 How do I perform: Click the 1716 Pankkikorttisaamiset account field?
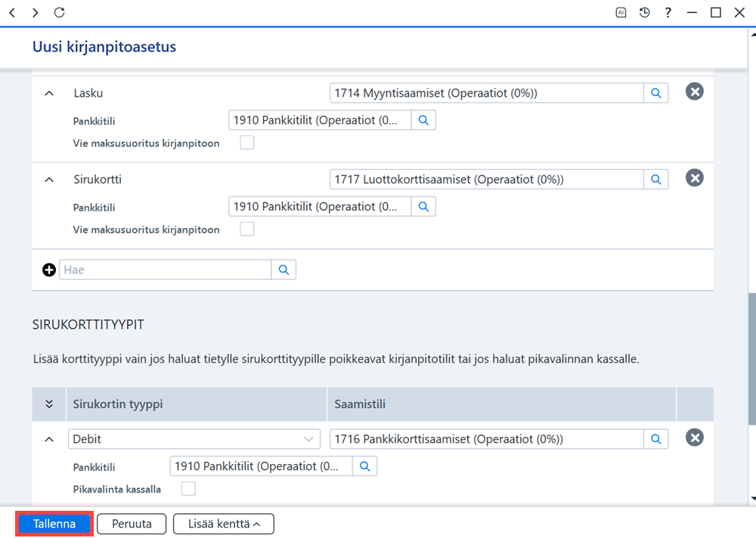pyautogui.click(x=486, y=439)
